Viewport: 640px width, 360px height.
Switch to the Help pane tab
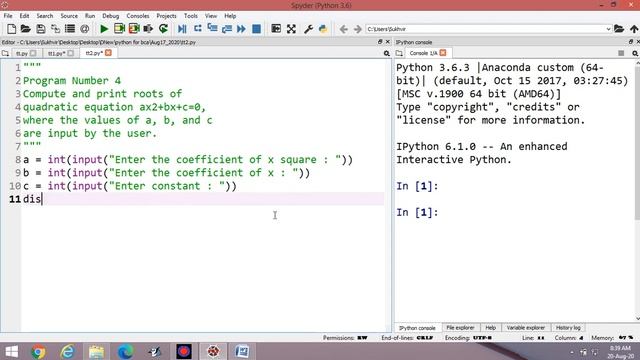pos(490,328)
